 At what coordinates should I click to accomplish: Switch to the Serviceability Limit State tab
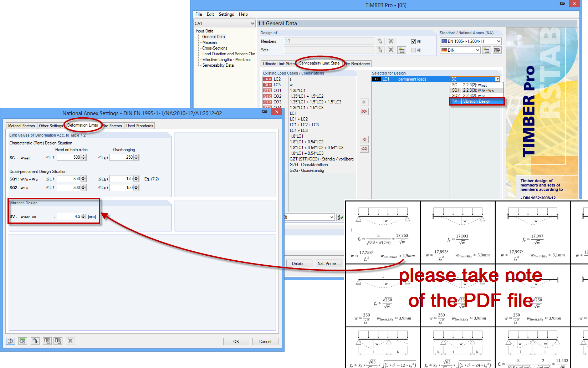319,63
